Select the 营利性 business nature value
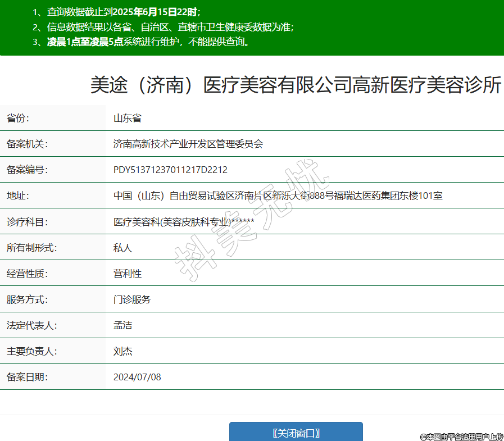The width and height of the screenshot is (504, 441). pos(127,274)
